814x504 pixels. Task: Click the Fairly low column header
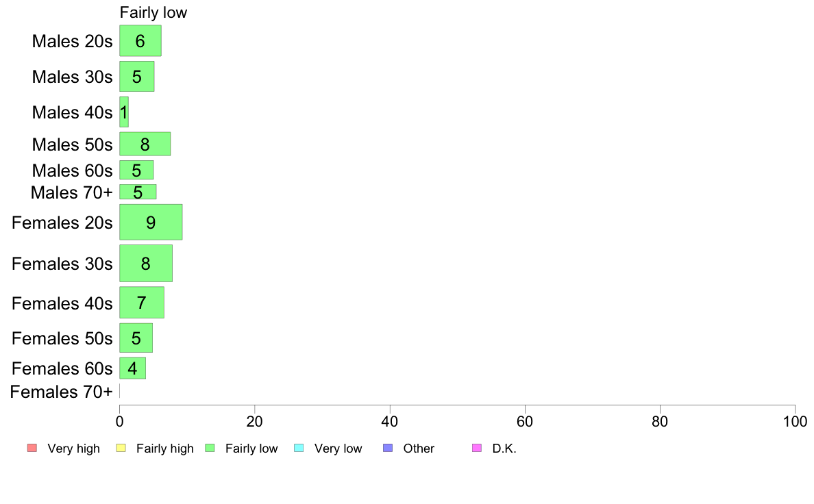153,12
